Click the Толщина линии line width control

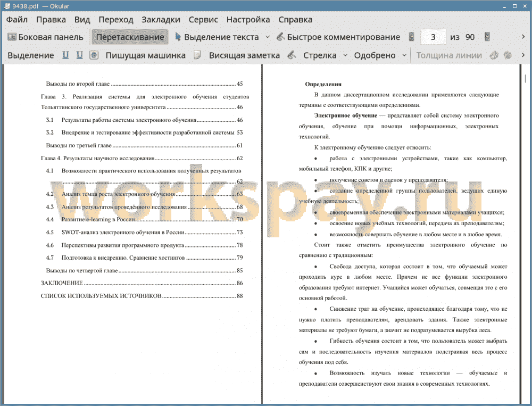tap(449, 55)
